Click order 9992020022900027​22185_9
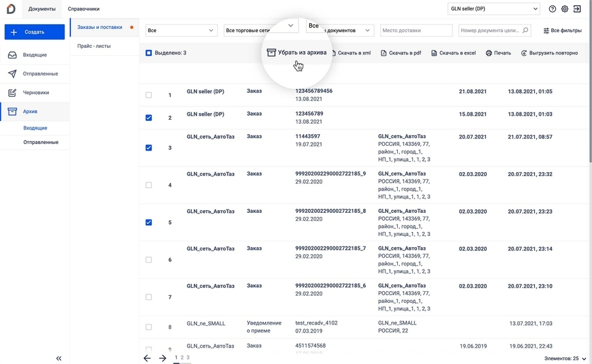 [330, 173]
